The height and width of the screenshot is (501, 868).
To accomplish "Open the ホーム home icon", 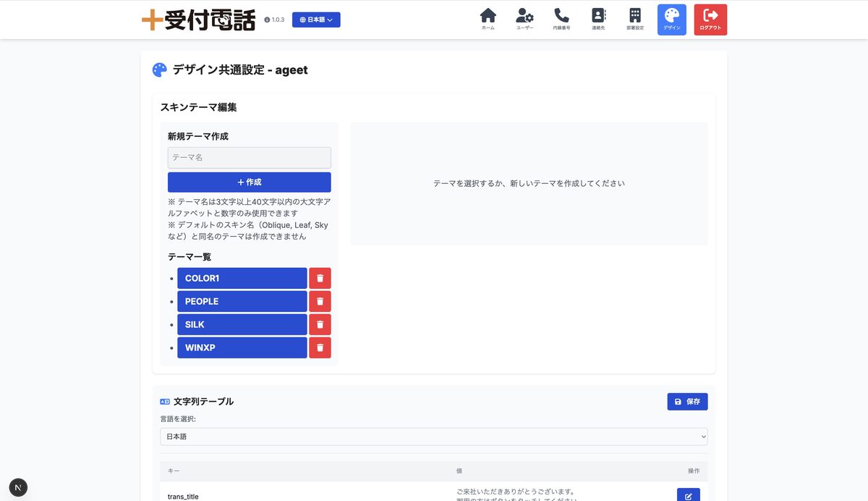I will pyautogui.click(x=488, y=20).
